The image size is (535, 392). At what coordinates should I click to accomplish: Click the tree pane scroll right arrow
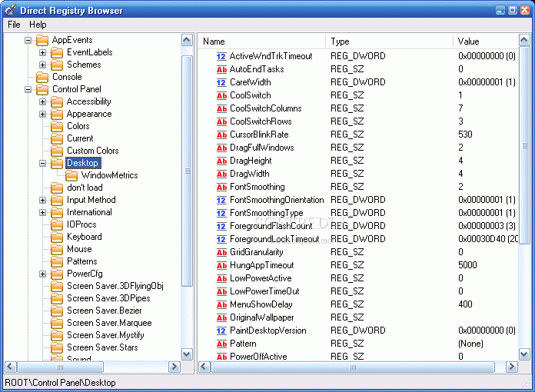pos(174,367)
